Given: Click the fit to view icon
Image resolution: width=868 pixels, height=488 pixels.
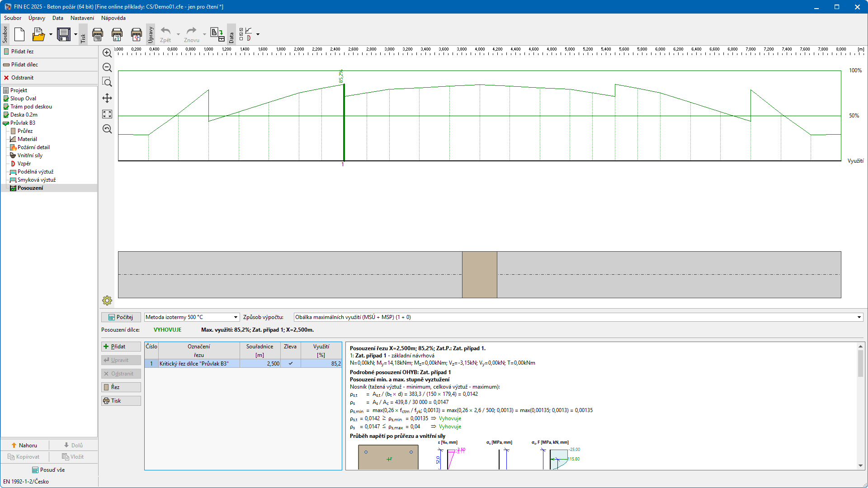Looking at the screenshot, I should click(x=107, y=114).
